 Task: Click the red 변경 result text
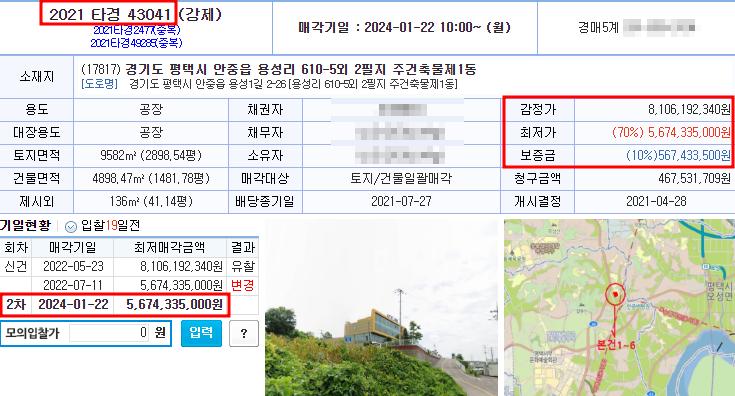click(x=243, y=285)
